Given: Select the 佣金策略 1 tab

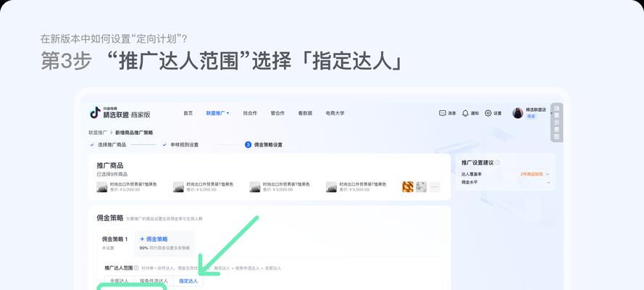Looking at the screenshot, I should coord(115,243).
